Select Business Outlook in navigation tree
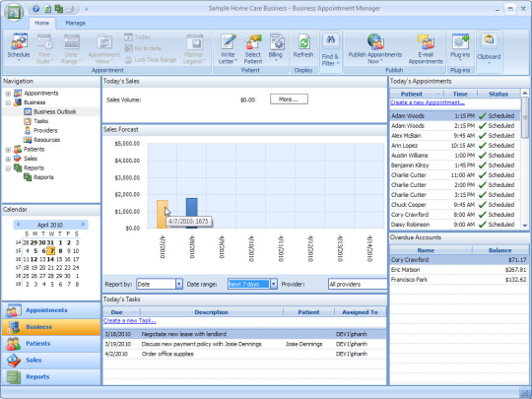Screen dimensions: 532x399 point(55,111)
